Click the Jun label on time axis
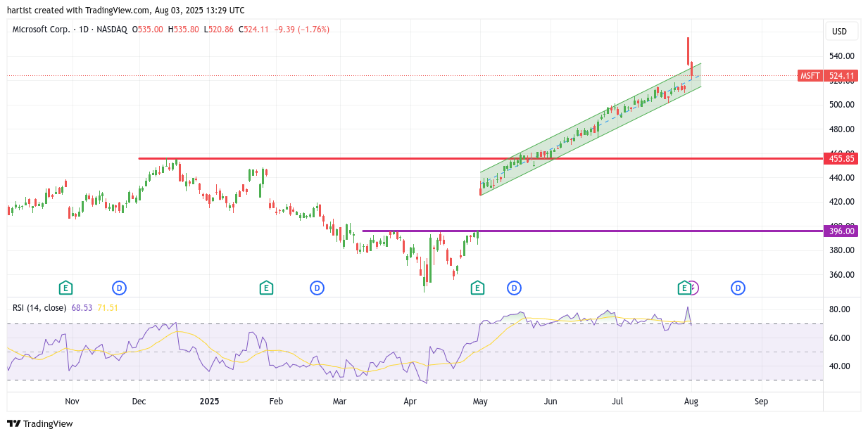The width and height of the screenshot is (868, 436). 551,402
